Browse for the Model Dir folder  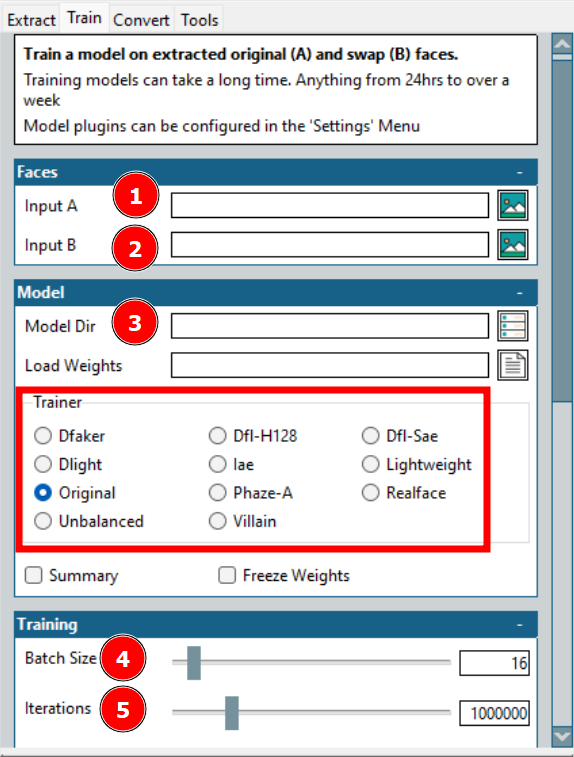click(513, 326)
